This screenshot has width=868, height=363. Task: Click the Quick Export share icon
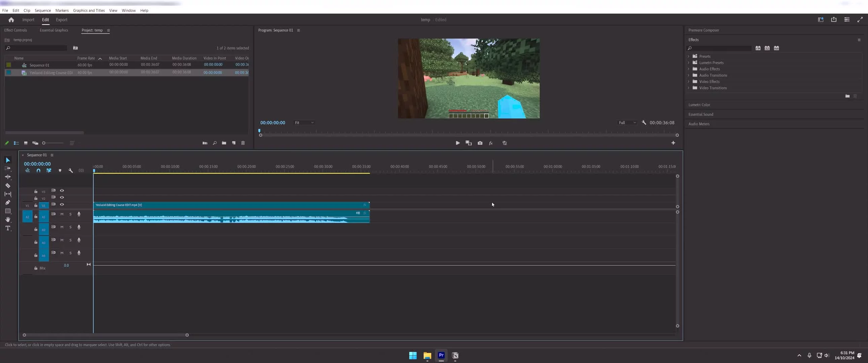(833, 19)
